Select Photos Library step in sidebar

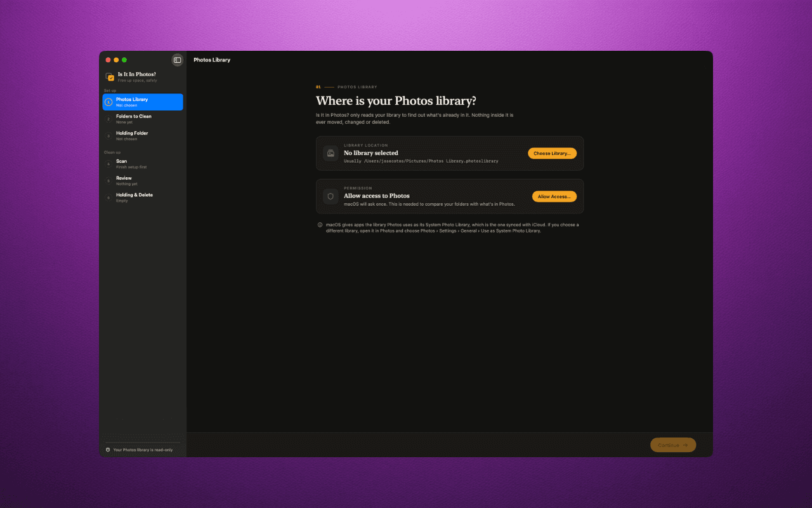pos(143,102)
